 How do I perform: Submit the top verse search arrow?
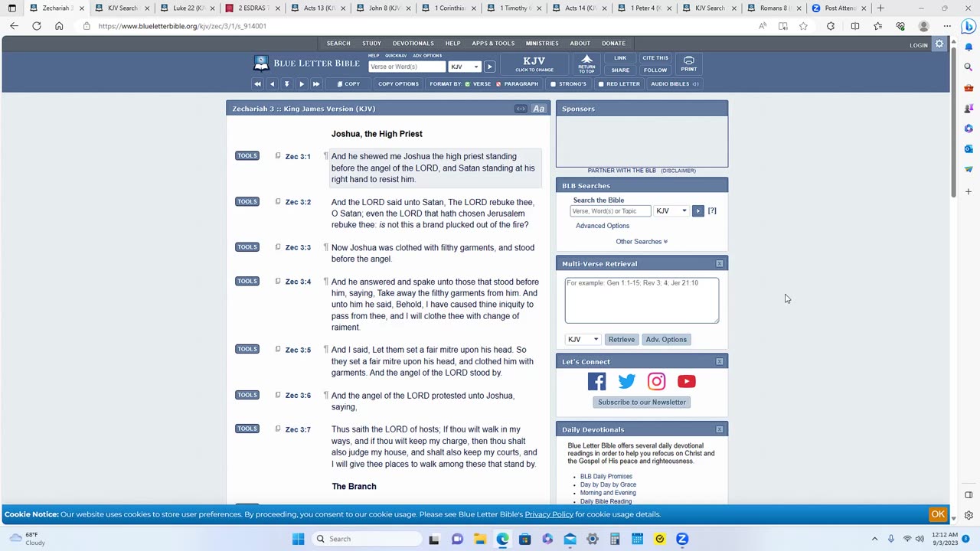(x=489, y=67)
